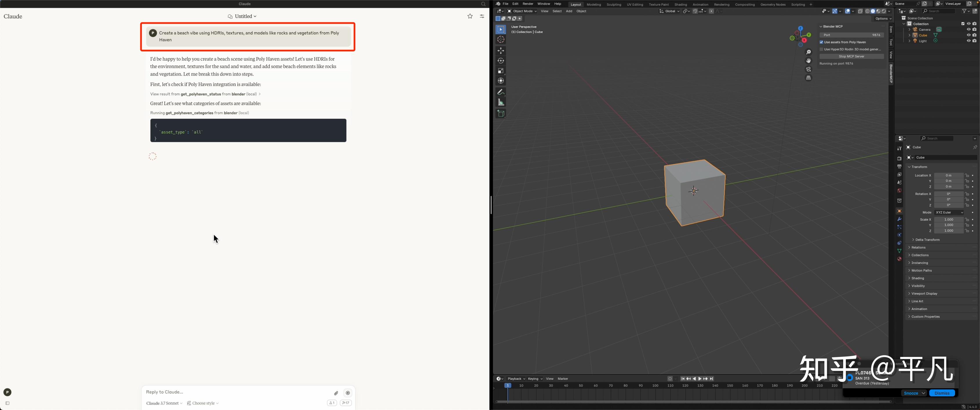This screenshot has height=410, width=980.
Task: Select the Annotate tool
Action: (501, 92)
